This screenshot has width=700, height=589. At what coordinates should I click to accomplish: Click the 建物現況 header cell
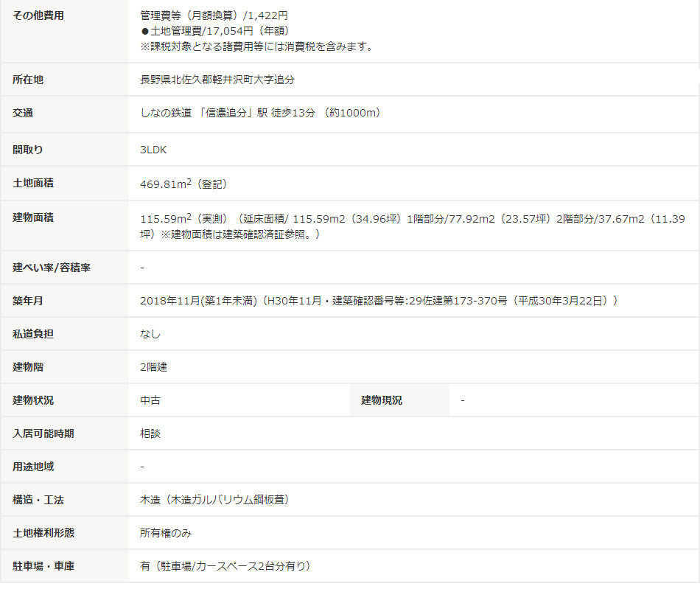coord(382,400)
